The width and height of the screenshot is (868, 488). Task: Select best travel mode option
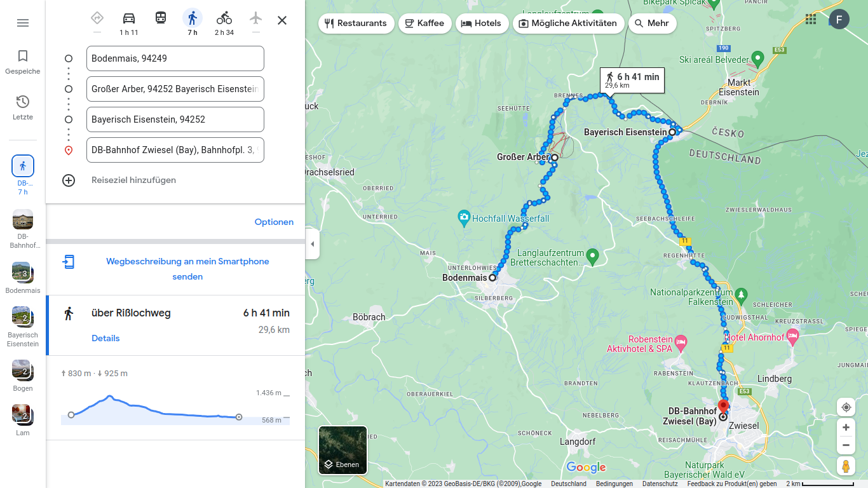97,23
